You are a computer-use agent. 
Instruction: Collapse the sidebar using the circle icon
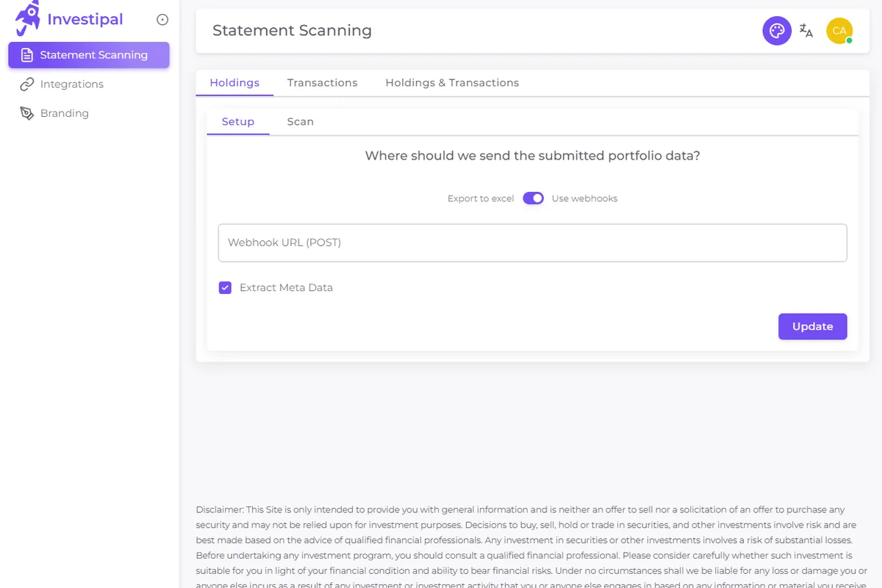pos(162,20)
